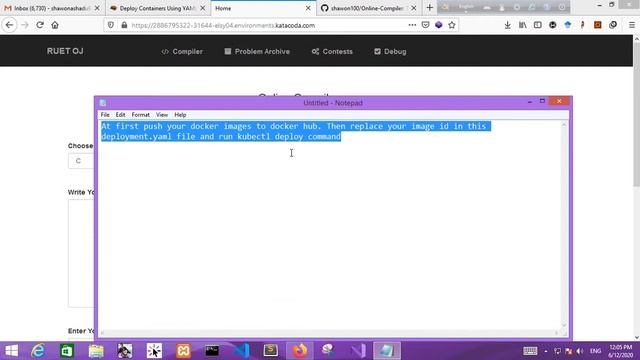Open the Firefox home page icon
This screenshot has width=640, height=360.
pos(55,25)
